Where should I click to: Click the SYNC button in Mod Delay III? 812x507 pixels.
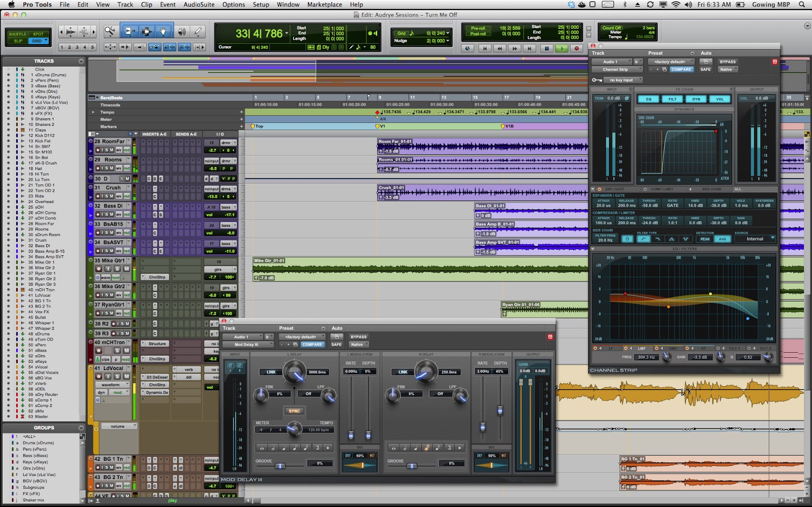(x=294, y=412)
